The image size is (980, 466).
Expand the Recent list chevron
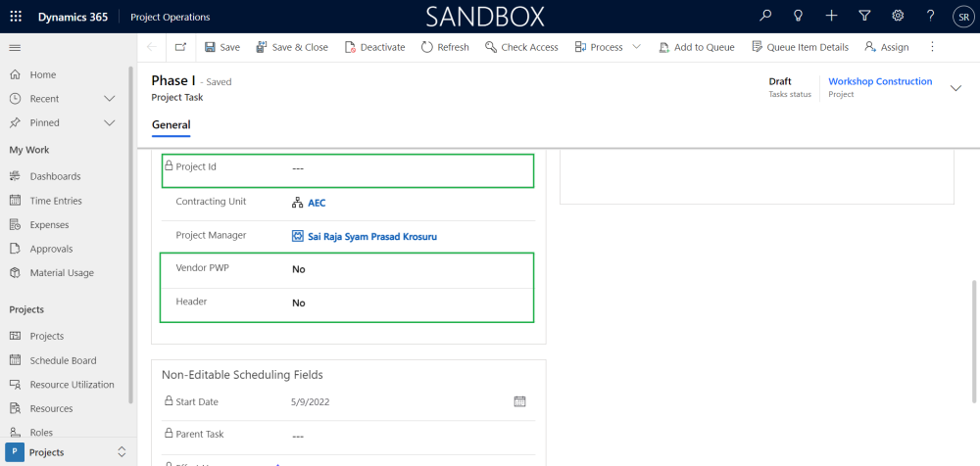click(x=110, y=99)
